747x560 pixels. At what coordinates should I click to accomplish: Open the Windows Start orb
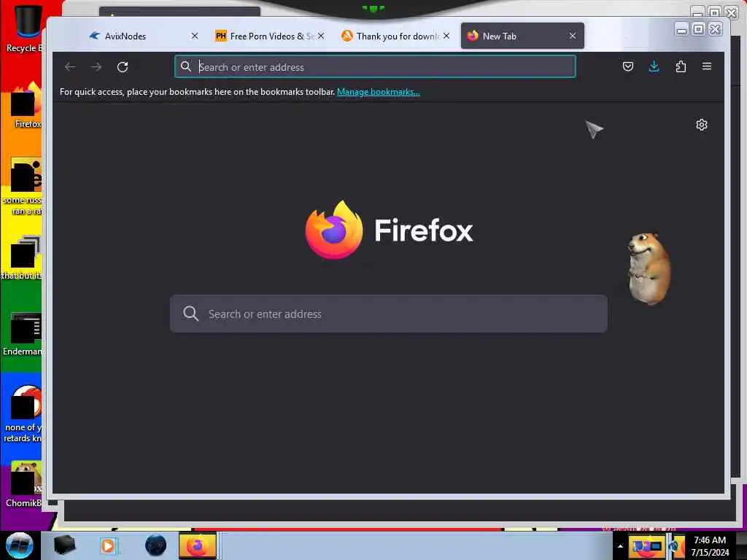(x=20, y=545)
